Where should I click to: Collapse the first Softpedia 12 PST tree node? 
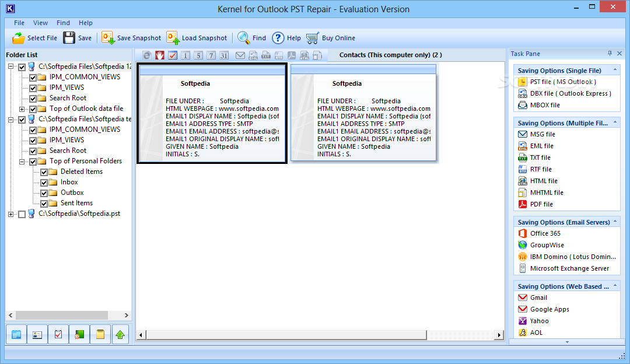11,66
